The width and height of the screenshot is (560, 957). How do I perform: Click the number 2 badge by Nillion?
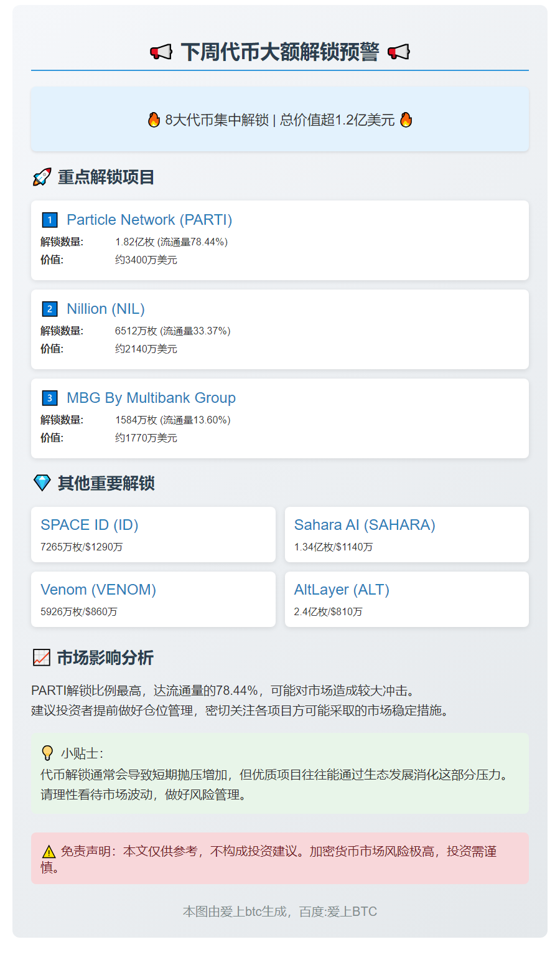pos(50,309)
